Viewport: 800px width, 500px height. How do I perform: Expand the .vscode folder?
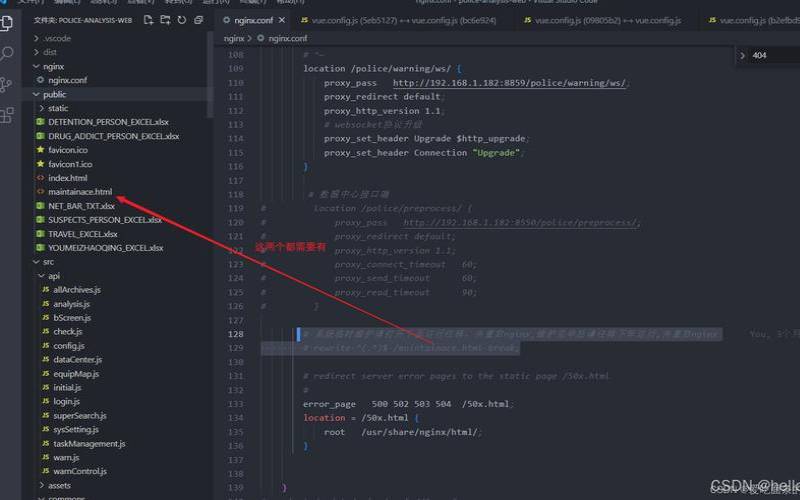(x=58, y=38)
